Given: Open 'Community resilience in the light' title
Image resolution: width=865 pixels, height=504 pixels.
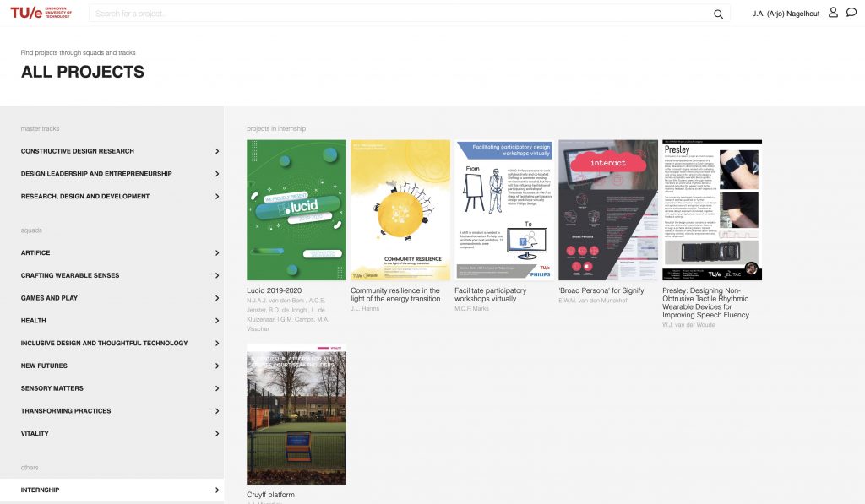Looking at the screenshot, I should [395, 295].
